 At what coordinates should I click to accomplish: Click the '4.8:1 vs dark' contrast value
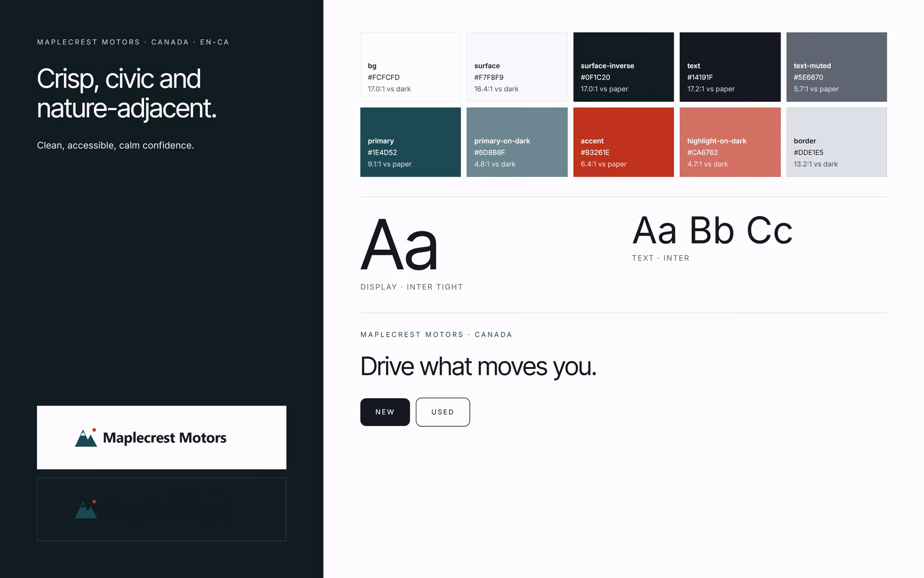(x=495, y=164)
